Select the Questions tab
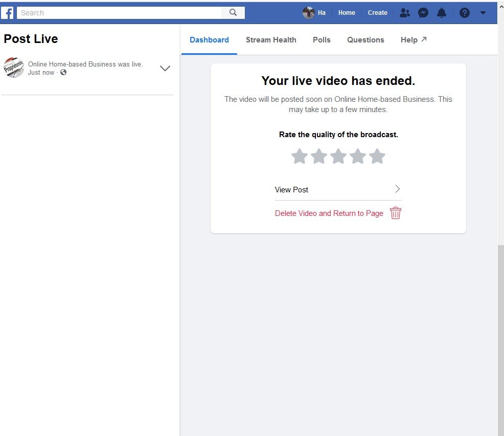 [x=365, y=39]
